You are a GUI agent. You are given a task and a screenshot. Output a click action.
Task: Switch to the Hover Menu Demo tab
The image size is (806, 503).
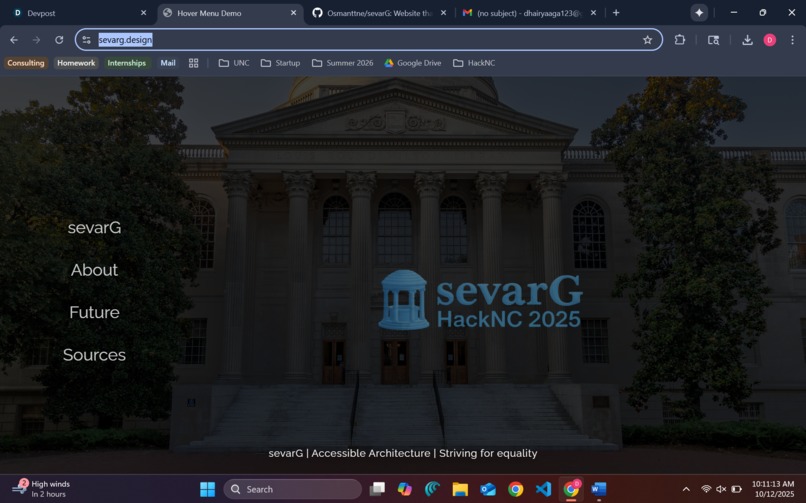(x=230, y=13)
